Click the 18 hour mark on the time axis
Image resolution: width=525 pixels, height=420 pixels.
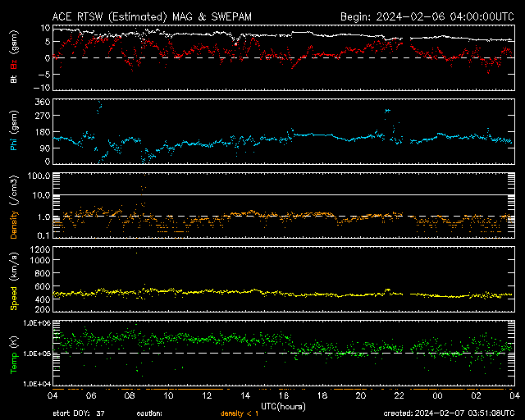click(x=322, y=395)
